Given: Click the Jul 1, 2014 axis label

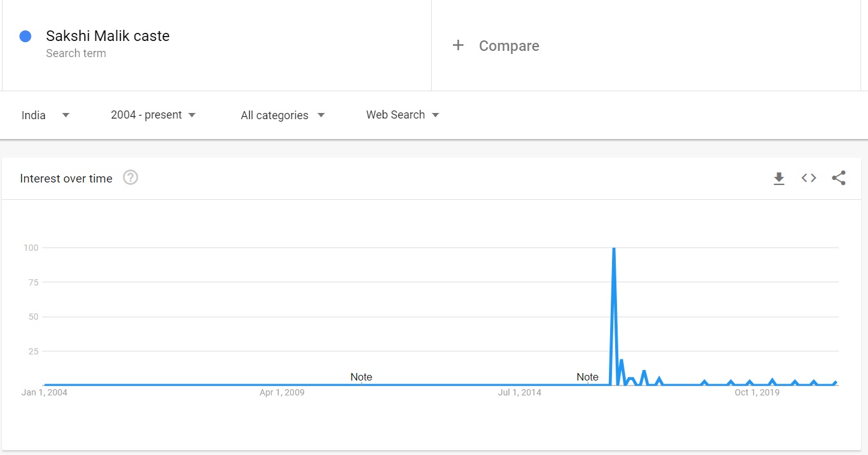Looking at the screenshot, I should (x=519, y=392).
